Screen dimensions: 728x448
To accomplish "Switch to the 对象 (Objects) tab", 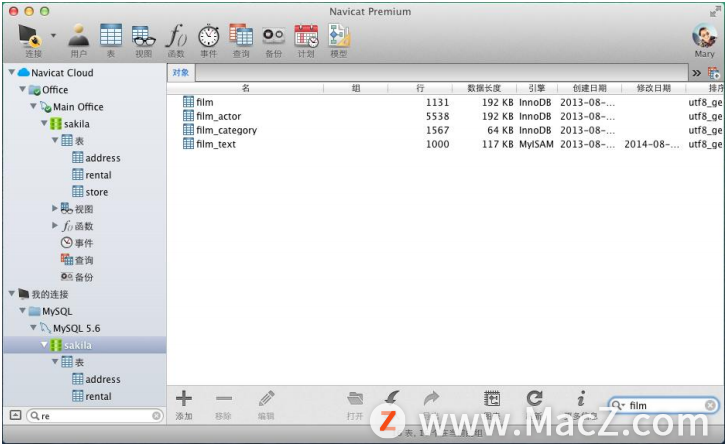I will pyautogui.click(x=181, y=72).
